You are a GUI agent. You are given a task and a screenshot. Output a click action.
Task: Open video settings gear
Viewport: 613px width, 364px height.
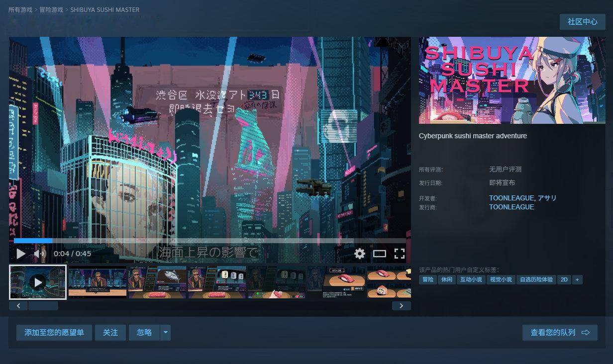click(x=360, y=254)
